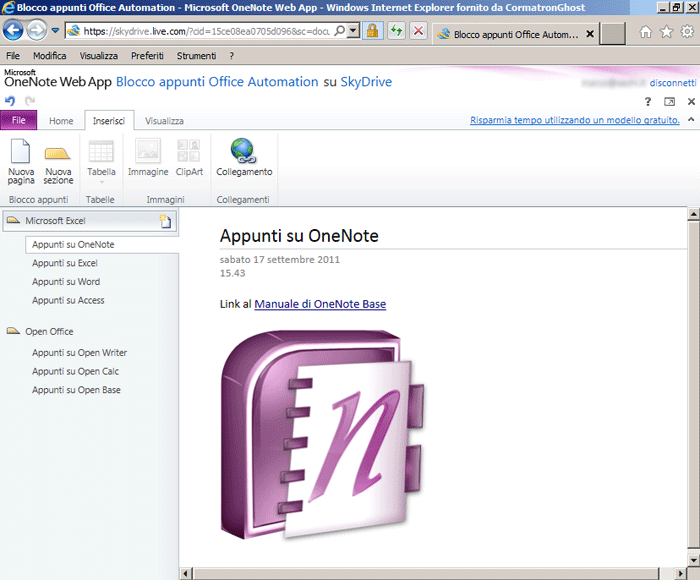This screenshot has height=580, width=700.
Task: Close the OneNote Web App view
Action: [x=691, y=101]
